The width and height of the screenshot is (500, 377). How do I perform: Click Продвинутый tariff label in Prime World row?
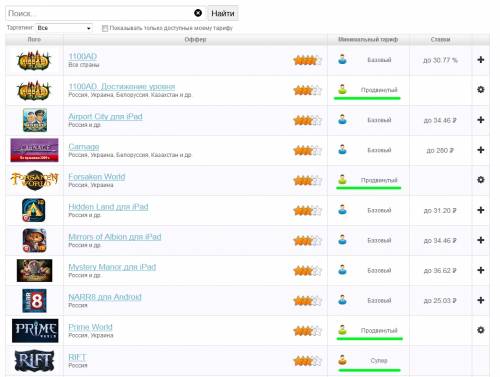[x=379, y=330]
